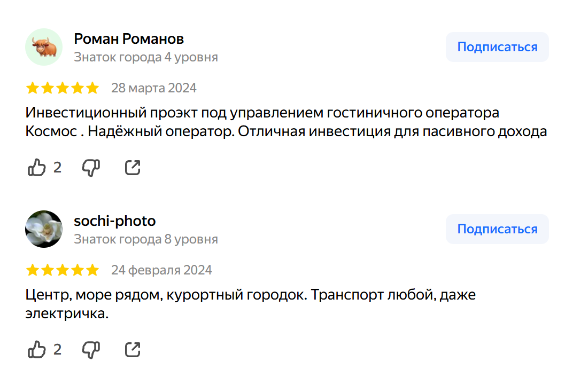The image size is (588, 385).
Task: Dislike the review by sochi-photo
Action: (x=91, y=349)
